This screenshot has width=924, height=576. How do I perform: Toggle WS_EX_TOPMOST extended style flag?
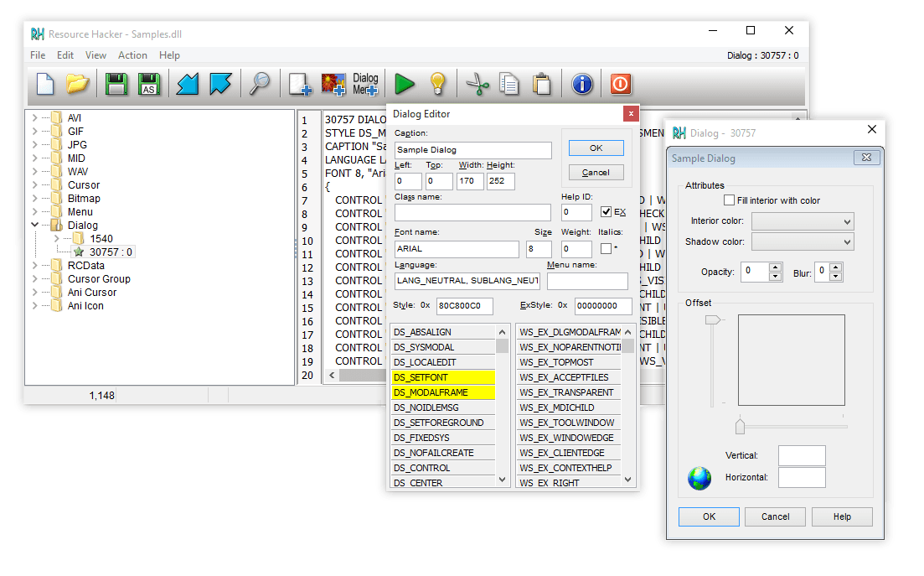coord(569,362)
